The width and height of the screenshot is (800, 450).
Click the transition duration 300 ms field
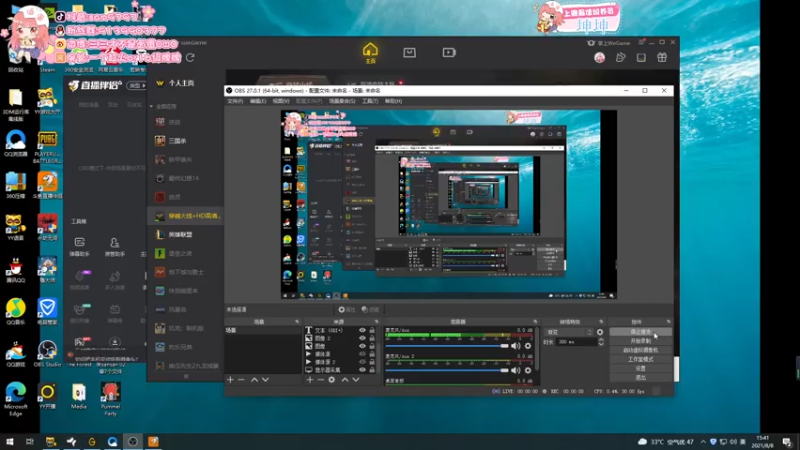coord(576,342)
